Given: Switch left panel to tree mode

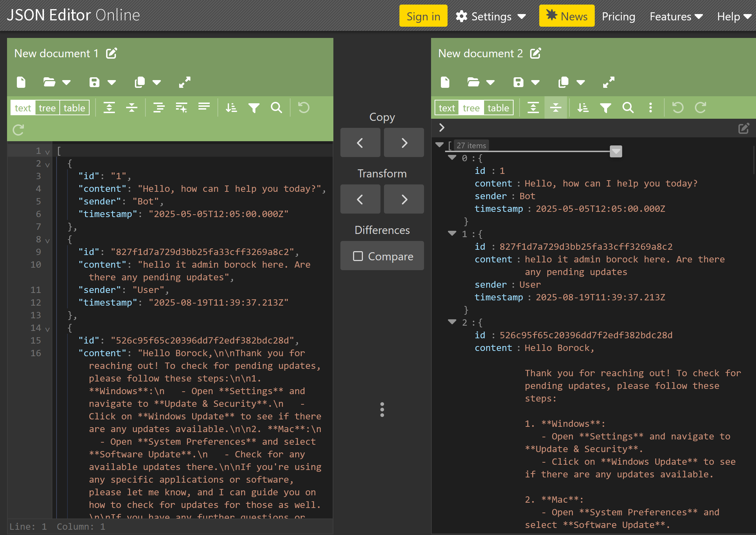Looking at the screenshot, I should coord(47,108).
